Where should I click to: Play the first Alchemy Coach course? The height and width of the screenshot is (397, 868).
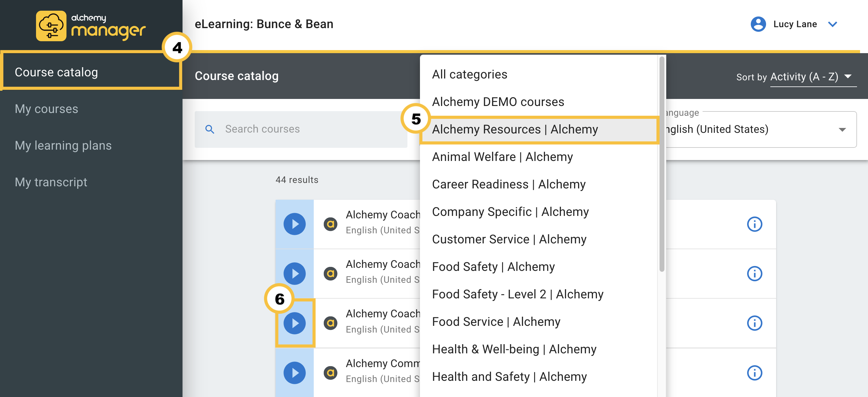click(294, 224)
